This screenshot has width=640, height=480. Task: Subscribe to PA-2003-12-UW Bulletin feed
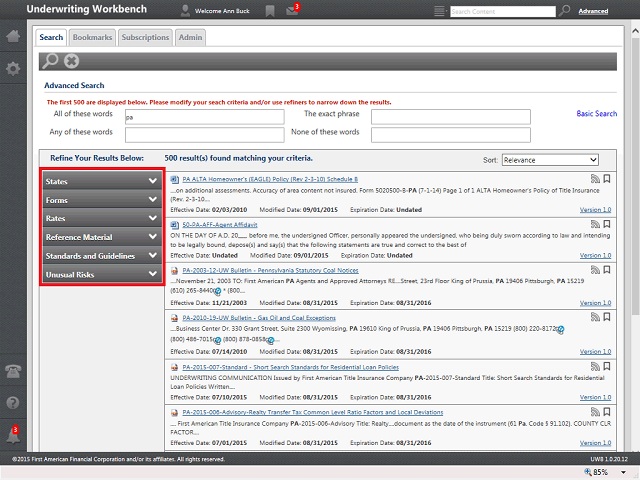coord(595,270)
